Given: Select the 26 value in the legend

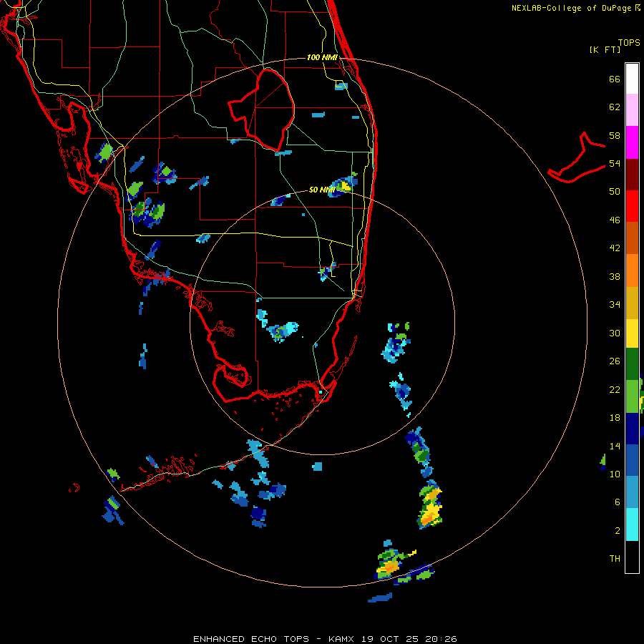Looking at the screenshot, I should click(x=615, y=361).
